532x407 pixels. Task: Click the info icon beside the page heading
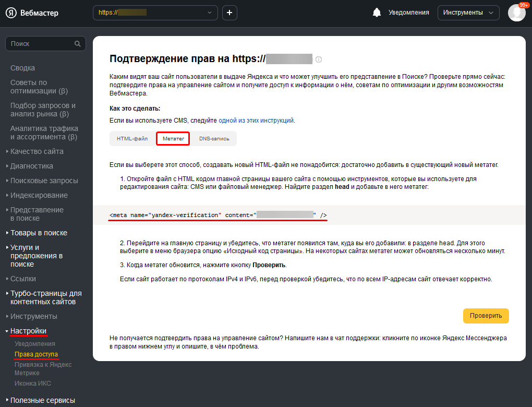319,59
